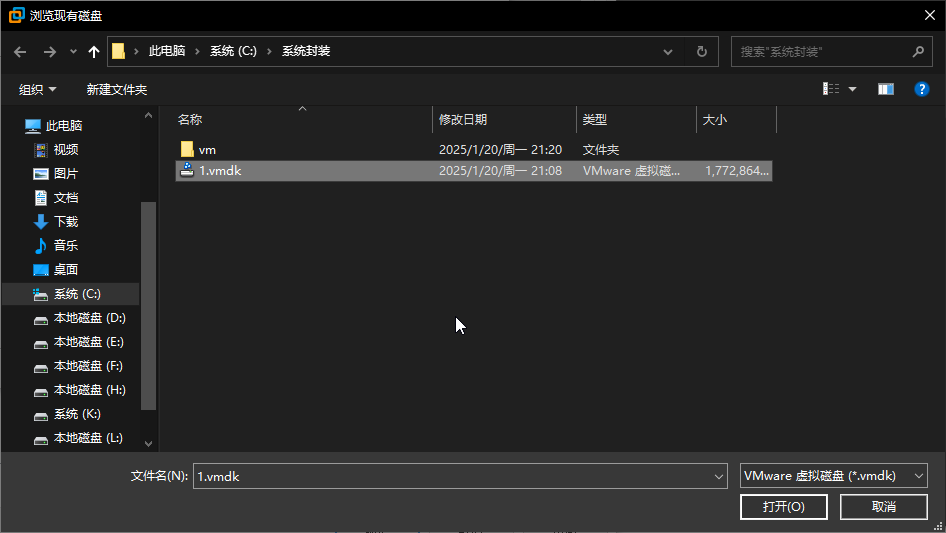Click the Back navigation arrow

(x=20, y=52)
